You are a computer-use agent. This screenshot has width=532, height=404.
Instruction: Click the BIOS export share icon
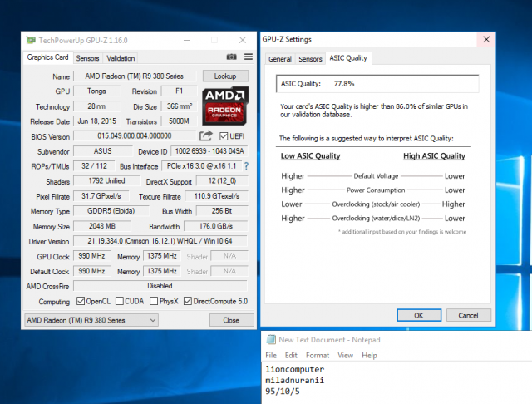206,135
